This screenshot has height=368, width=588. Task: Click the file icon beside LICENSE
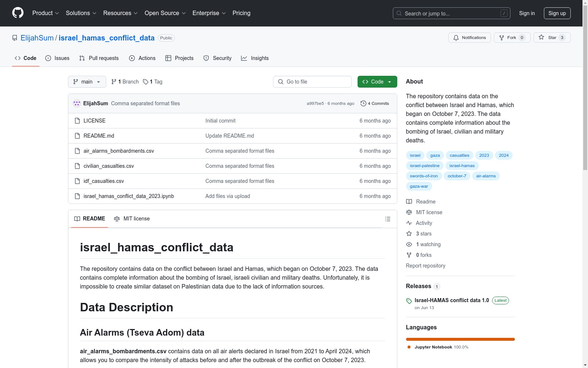77,121
